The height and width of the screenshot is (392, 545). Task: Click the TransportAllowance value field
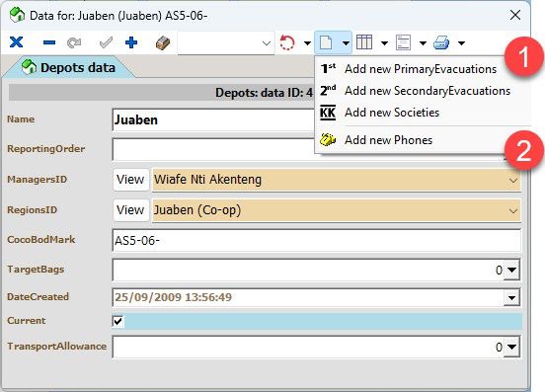(x=308, y=347)
